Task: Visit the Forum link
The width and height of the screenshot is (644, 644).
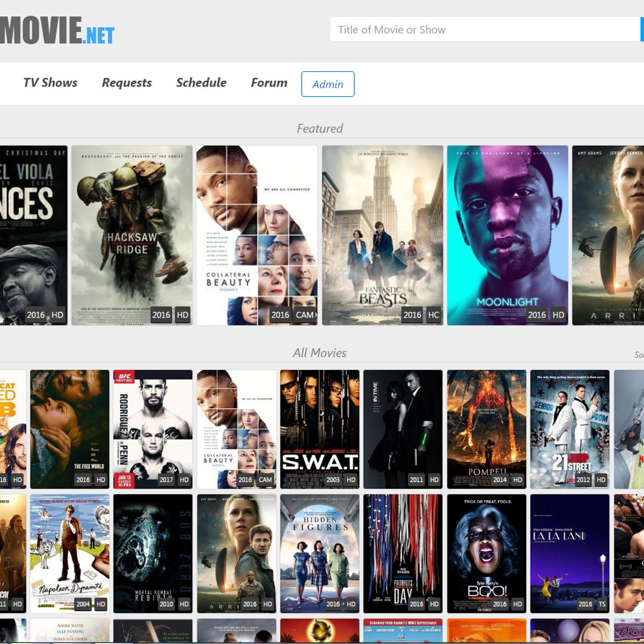Action: (269, 83)
